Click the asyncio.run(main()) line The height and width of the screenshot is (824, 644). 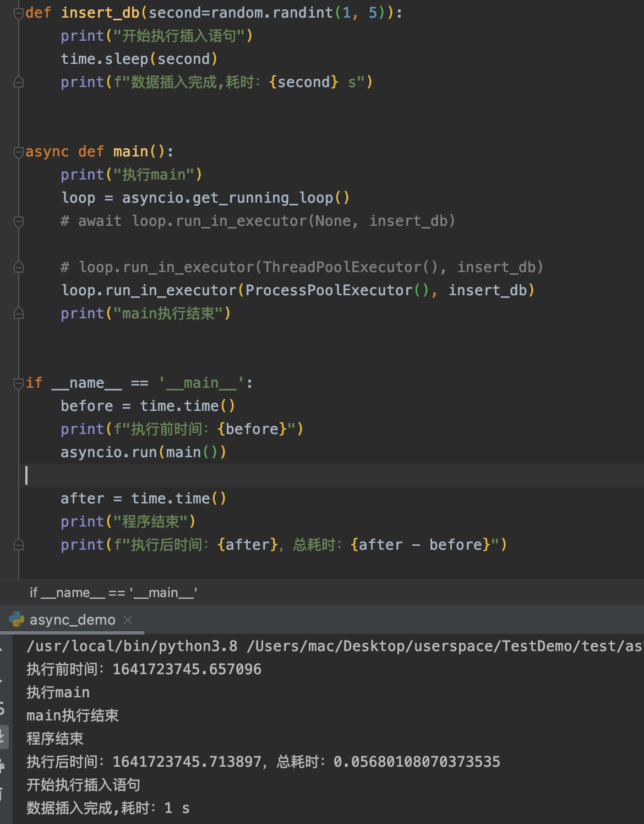pos(144,452)
